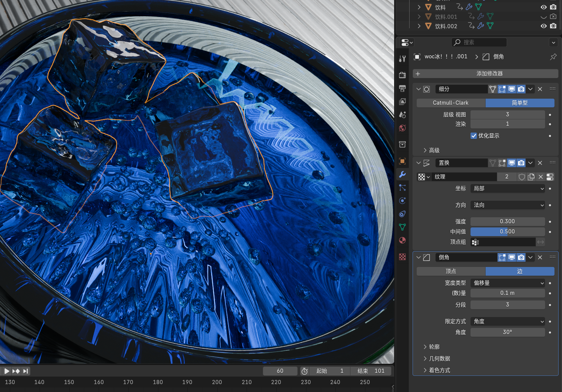
Task: Open the 方向 dropdown set to 法向
Action: tap(508, 205)
